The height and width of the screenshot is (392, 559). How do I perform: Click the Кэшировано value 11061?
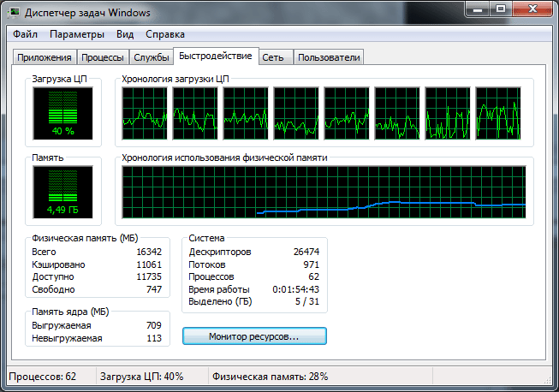pyautogui.click(x=149, y=264)
